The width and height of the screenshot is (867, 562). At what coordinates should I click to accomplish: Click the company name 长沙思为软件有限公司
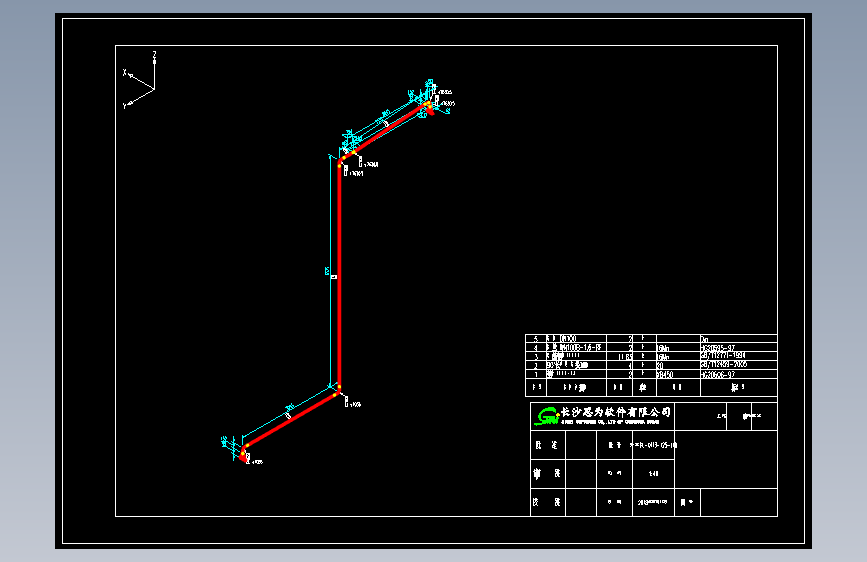615,412
